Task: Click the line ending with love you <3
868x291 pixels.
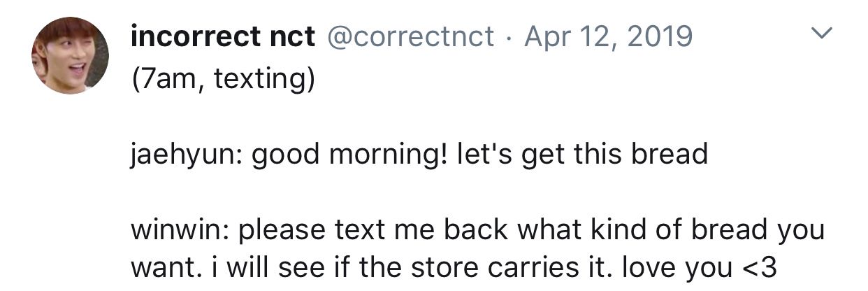Action: (x=454, y=268)
